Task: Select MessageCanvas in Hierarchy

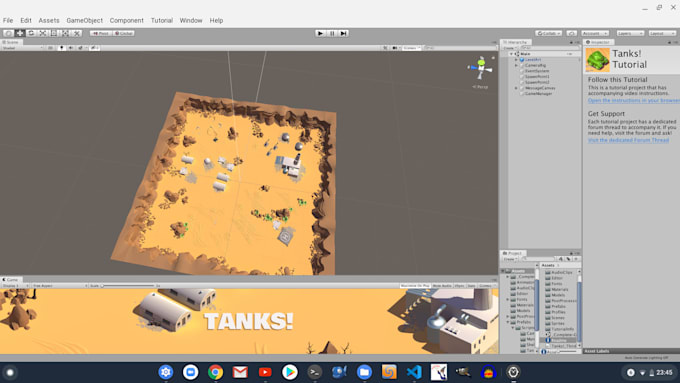Action: 540,88
